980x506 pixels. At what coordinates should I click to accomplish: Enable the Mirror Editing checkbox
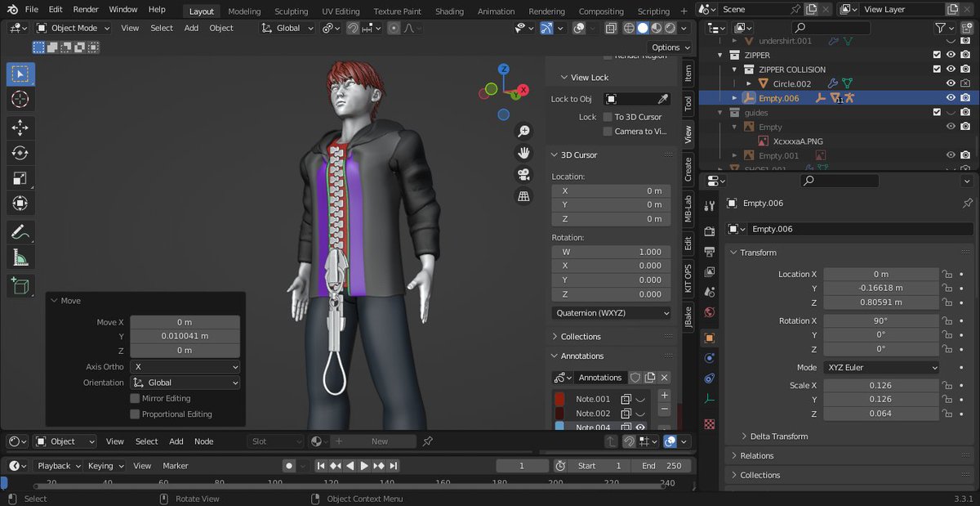pos(135,398)
